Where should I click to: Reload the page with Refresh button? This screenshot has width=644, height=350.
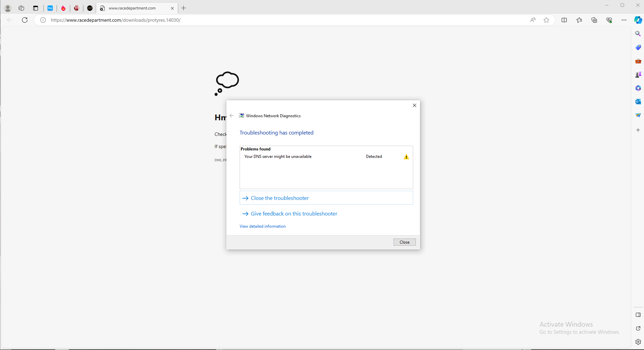click(25, 20)
